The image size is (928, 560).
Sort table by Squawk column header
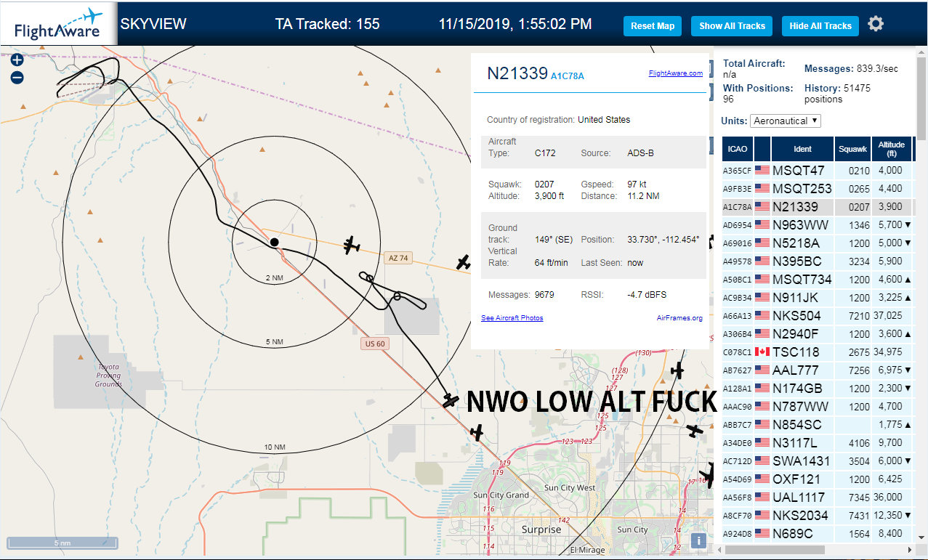pos(853,149)
